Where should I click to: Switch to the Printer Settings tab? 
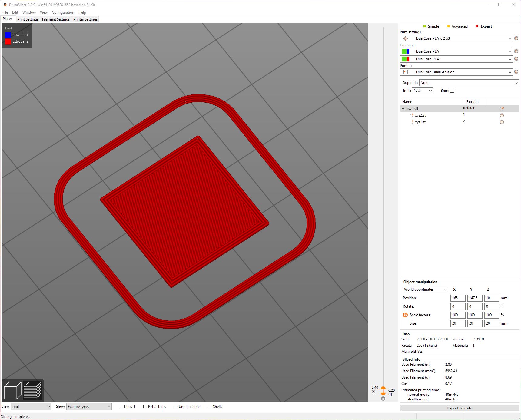pos(85,19)
